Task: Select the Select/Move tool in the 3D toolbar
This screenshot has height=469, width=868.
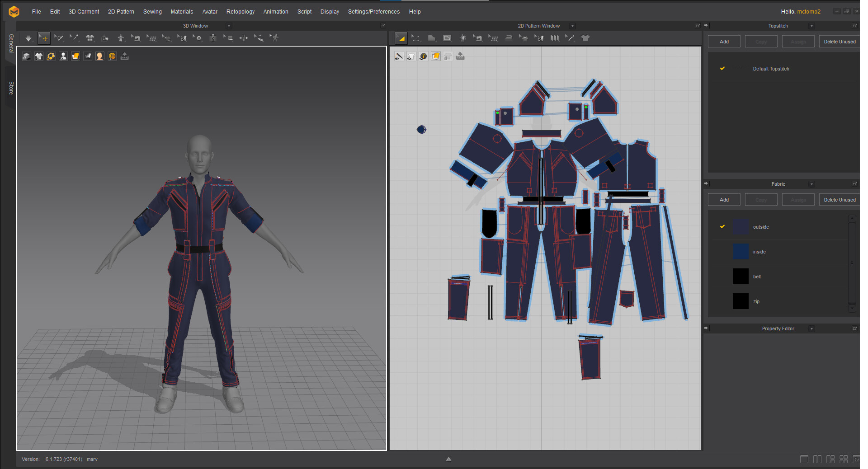Action: pos(44,38)
